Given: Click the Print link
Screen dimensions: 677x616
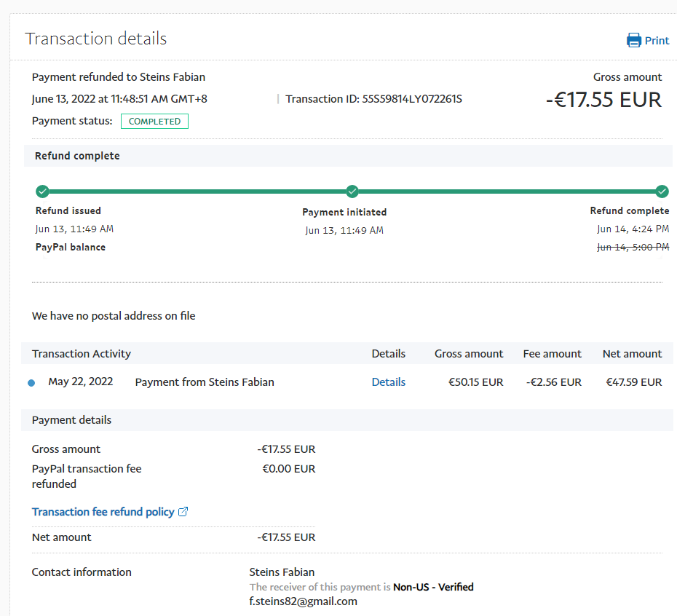Looking at the screenshot, I should [x=657, y=41].
